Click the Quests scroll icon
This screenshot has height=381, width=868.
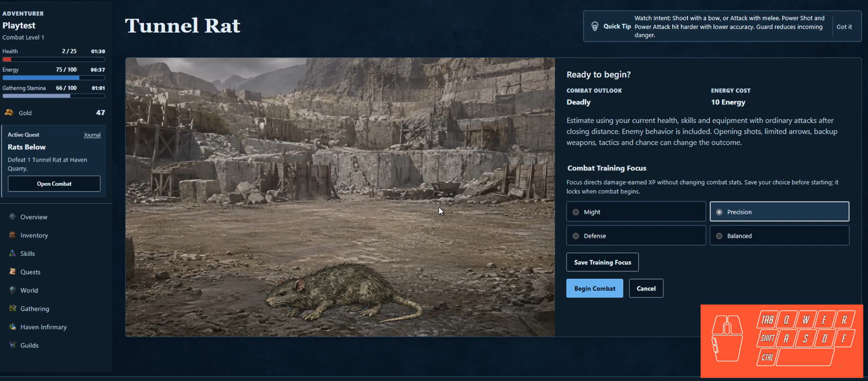(x=12, y=272)
